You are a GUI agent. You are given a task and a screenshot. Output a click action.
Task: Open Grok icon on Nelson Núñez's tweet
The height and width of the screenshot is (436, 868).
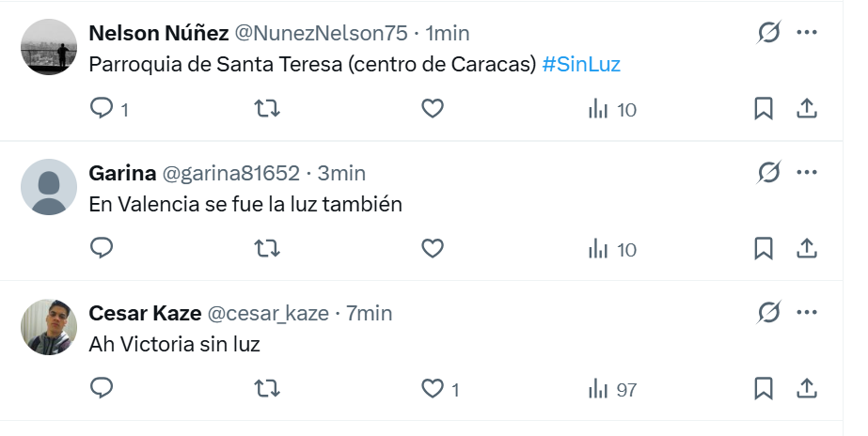pos(769,33)
